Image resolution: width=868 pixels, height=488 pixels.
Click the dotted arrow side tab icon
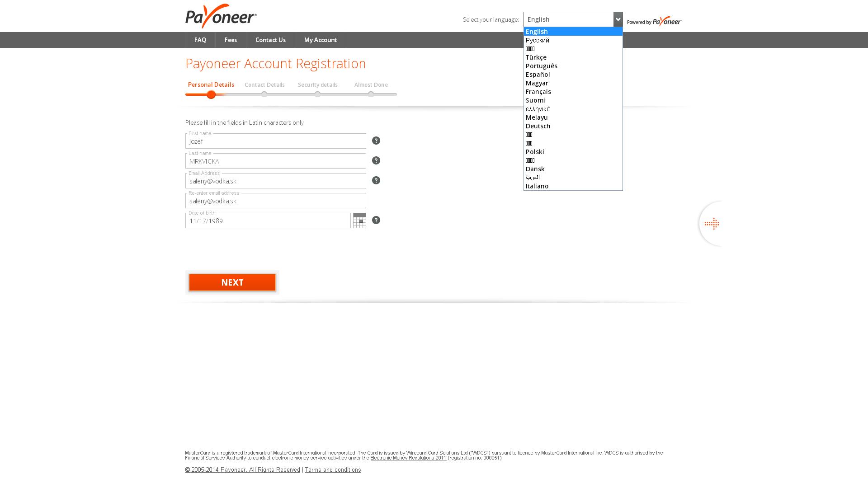pos(712,224)
